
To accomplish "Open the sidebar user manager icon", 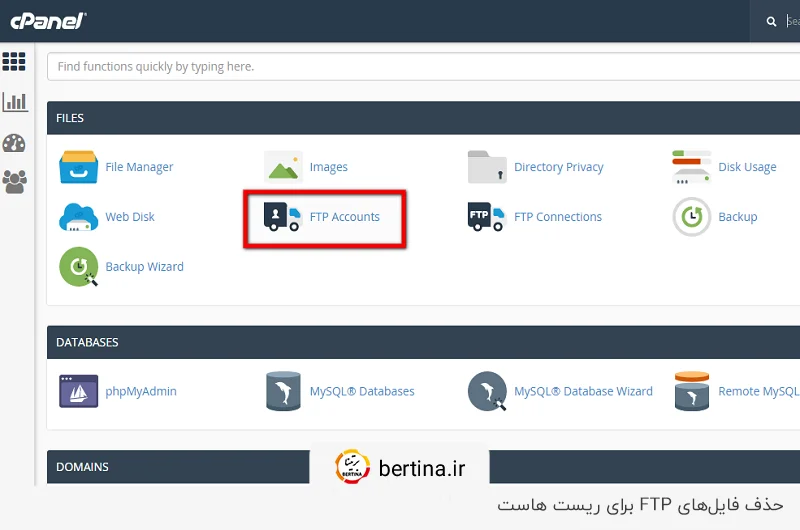I will 14,182.
